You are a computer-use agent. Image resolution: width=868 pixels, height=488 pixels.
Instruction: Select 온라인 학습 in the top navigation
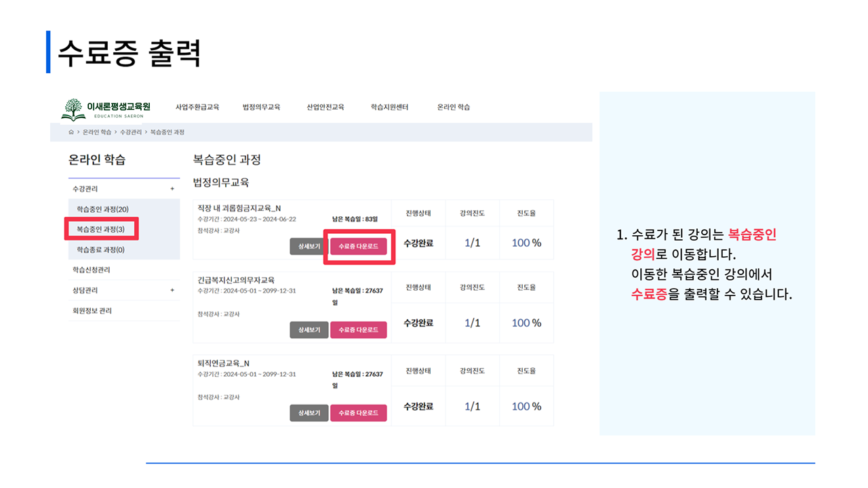point(454,107)
